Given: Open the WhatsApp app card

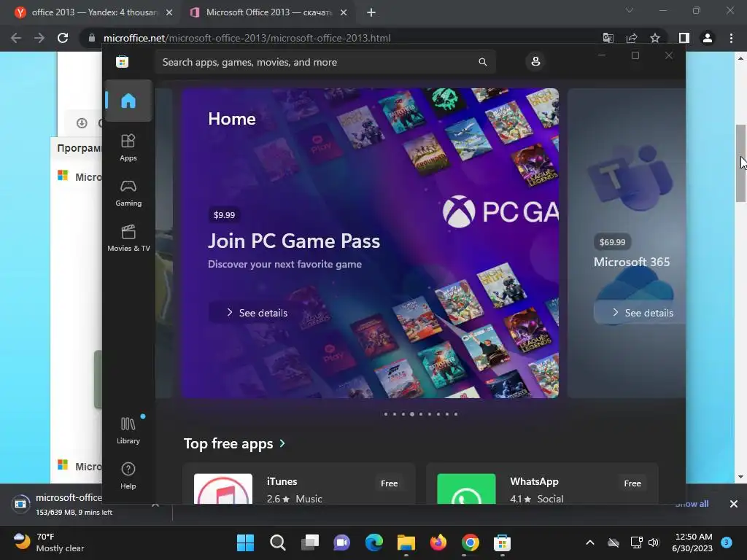Looking at the screenshot, I should (x=542, y=483).
